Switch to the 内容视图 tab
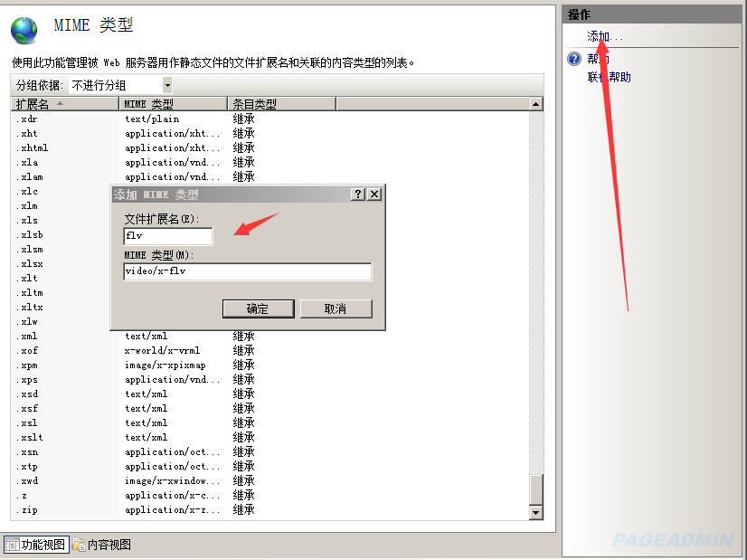 click(101, 545)
